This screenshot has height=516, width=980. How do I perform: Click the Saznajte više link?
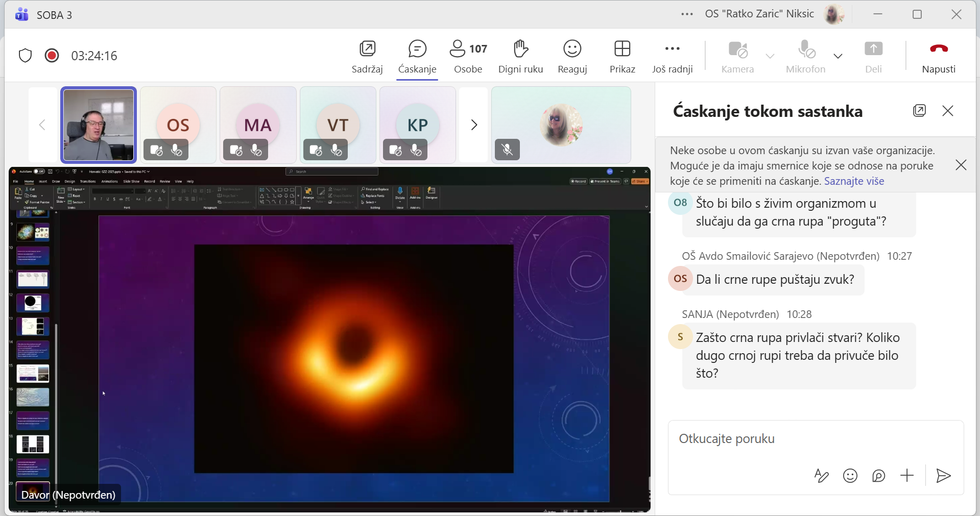click(854, 181)
